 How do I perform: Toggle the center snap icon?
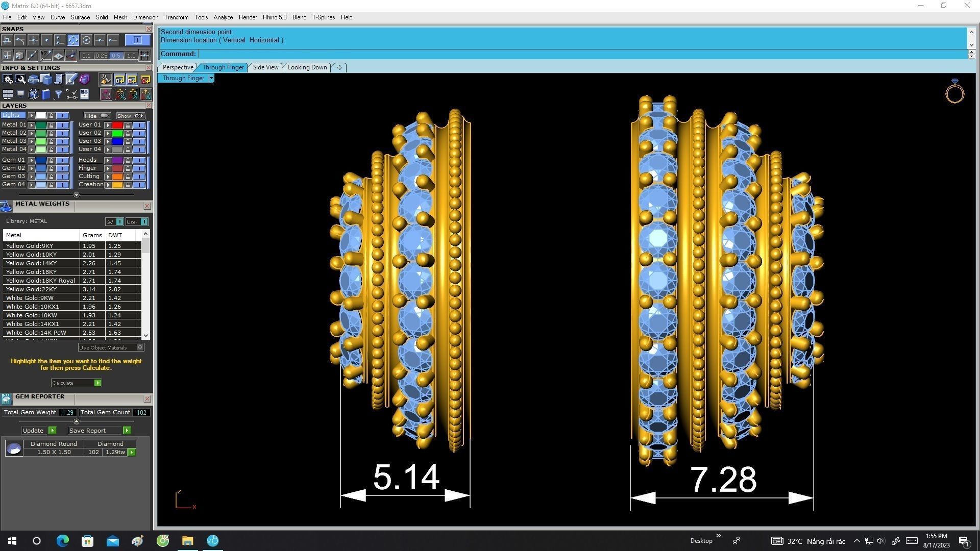point(86,40)
